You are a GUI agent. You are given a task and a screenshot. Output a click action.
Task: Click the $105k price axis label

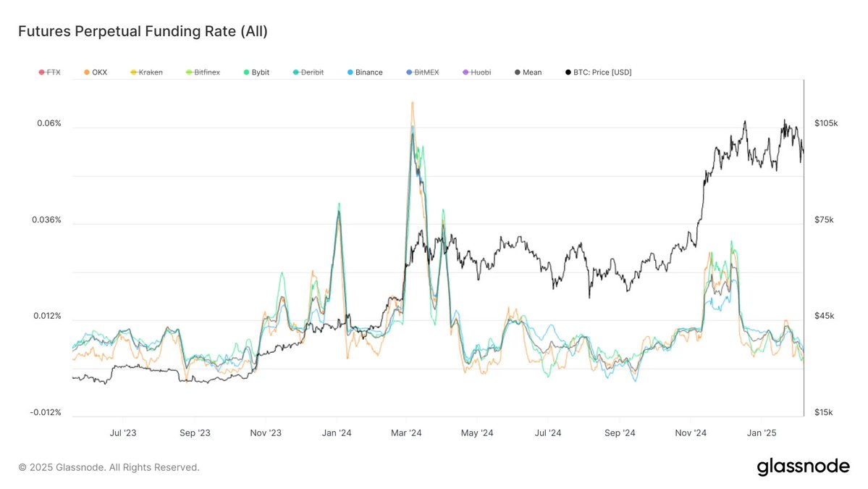pos(827,123)
